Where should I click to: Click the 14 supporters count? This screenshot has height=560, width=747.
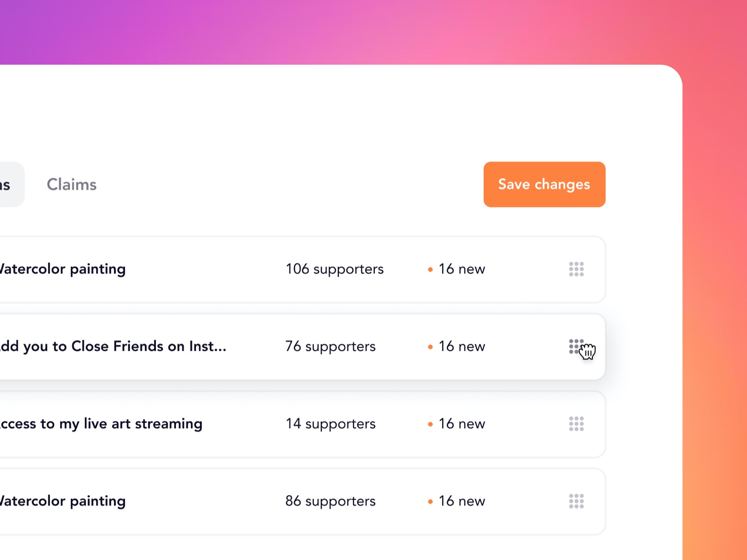(x=330, y=424)
